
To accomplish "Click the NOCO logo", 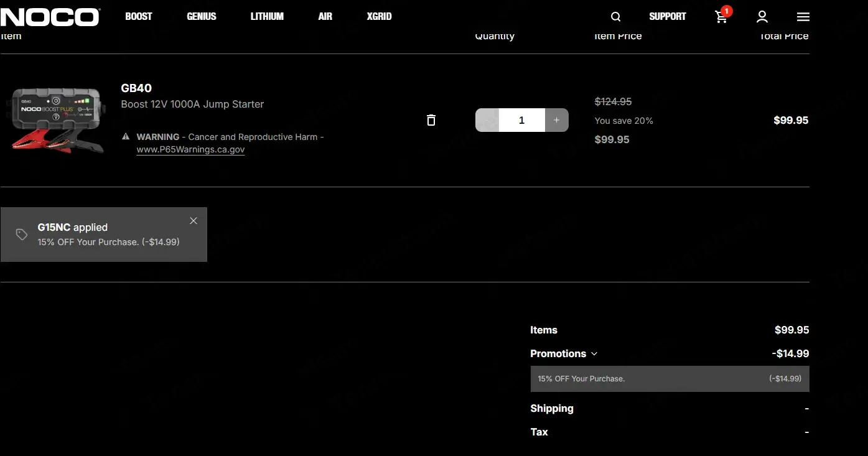I will 50,17.
